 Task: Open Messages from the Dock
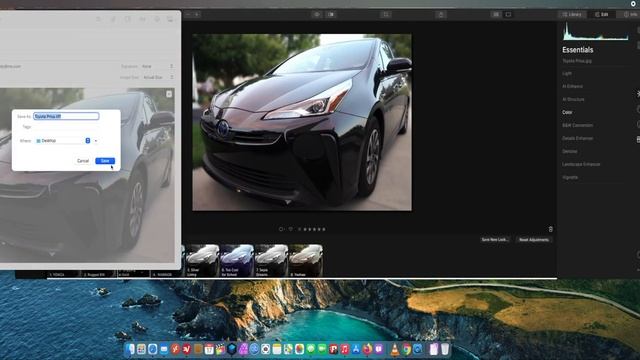tap(311, 349)
